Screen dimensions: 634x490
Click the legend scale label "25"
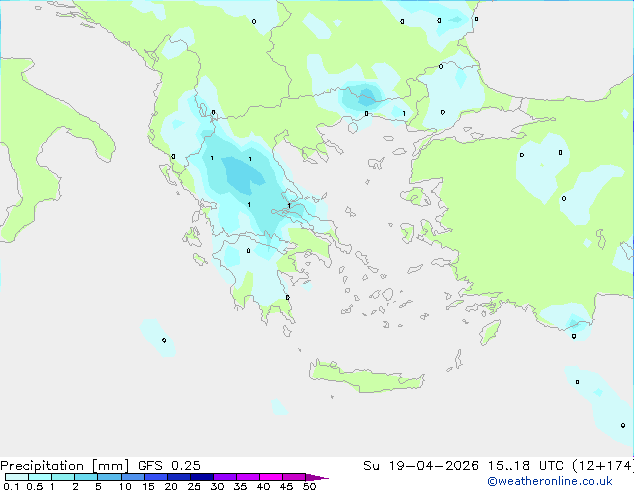point(194,486)
